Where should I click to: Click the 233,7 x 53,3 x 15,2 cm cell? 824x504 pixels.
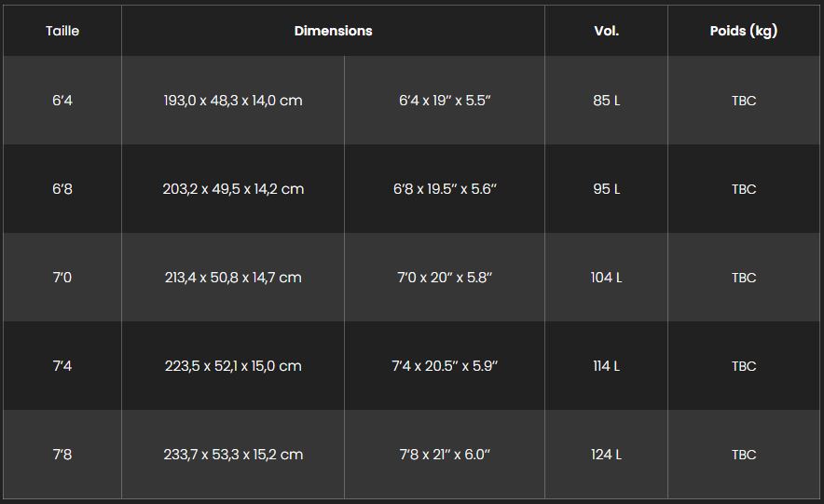coord(233,455)
